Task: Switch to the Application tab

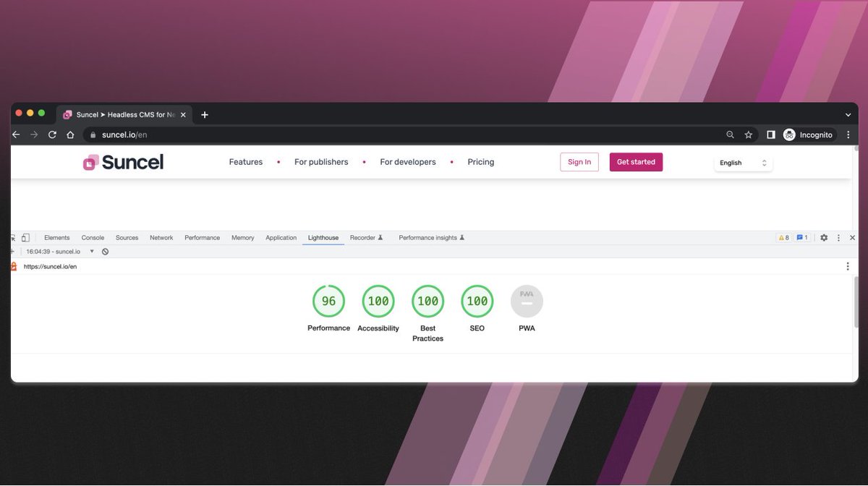Action: point(281,237)
